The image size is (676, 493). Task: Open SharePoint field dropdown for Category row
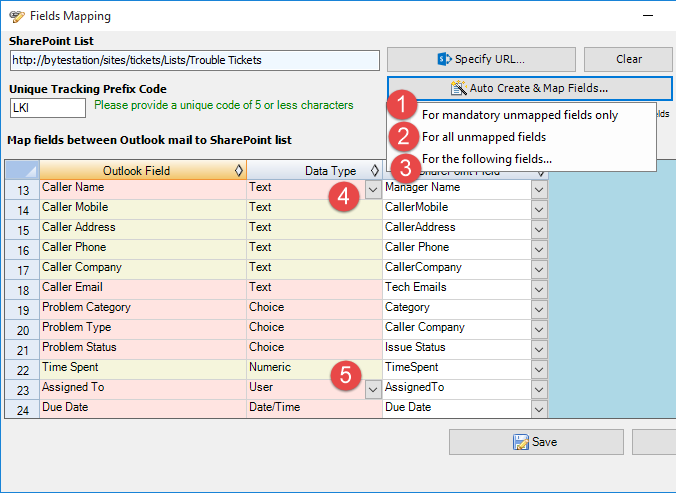tap(539, 308)
